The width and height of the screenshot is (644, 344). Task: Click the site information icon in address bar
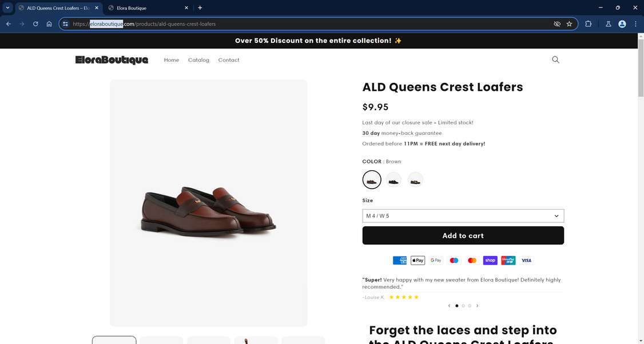66,24
